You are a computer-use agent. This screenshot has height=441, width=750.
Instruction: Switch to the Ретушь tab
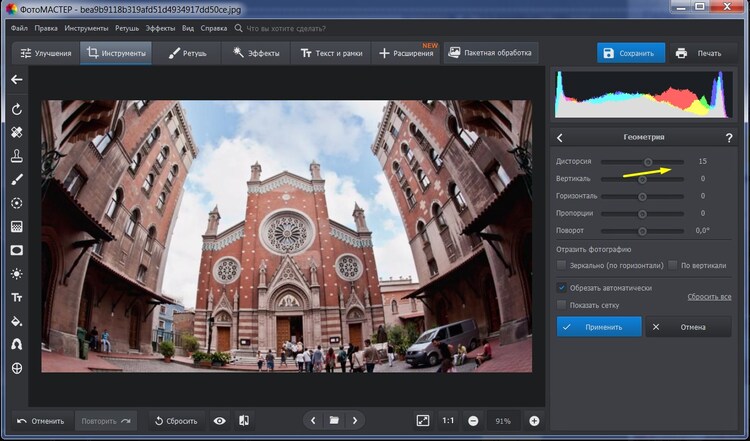tap(188, 53)
